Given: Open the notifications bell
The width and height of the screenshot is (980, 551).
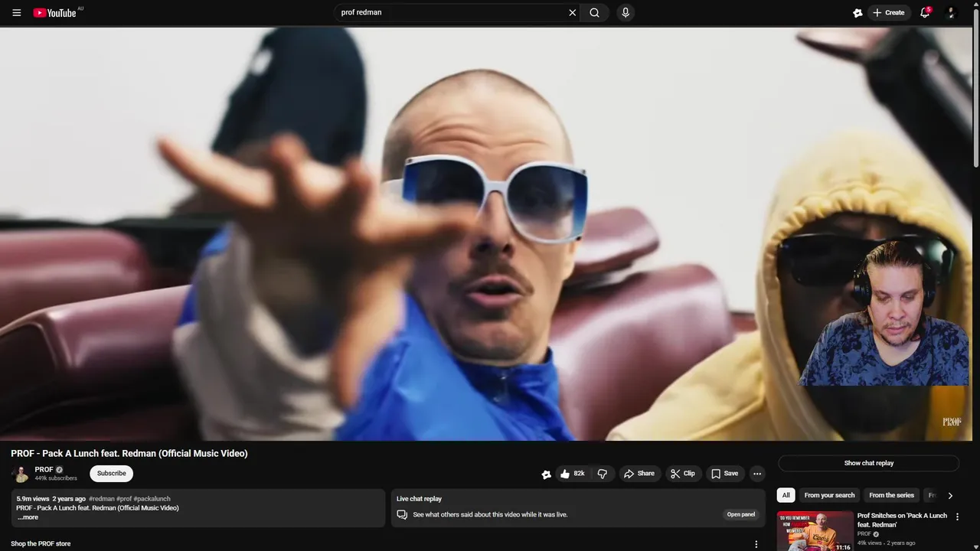Looking at the screenshot, I should coord(925,13).
